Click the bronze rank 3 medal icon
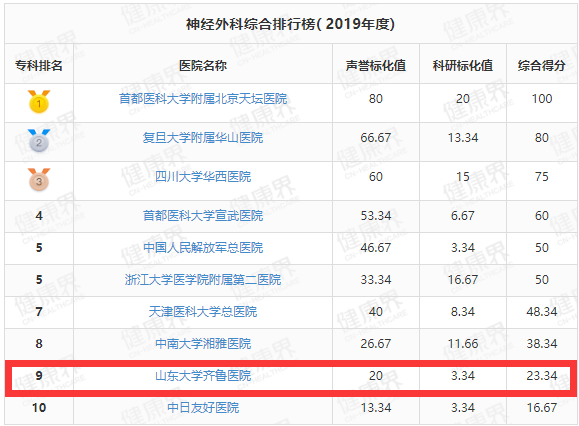The width and height of the screenshot is (579, 426). point(39,179)
